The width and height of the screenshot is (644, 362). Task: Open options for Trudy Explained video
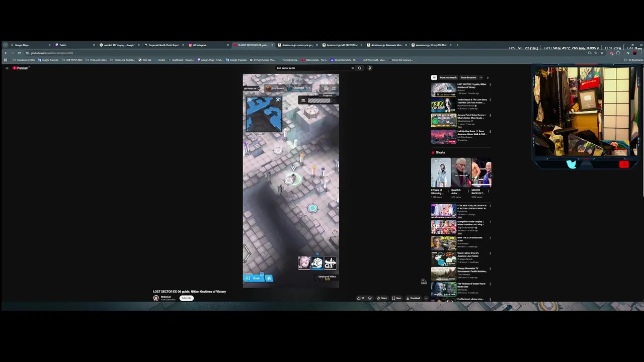tap(490, 100)
